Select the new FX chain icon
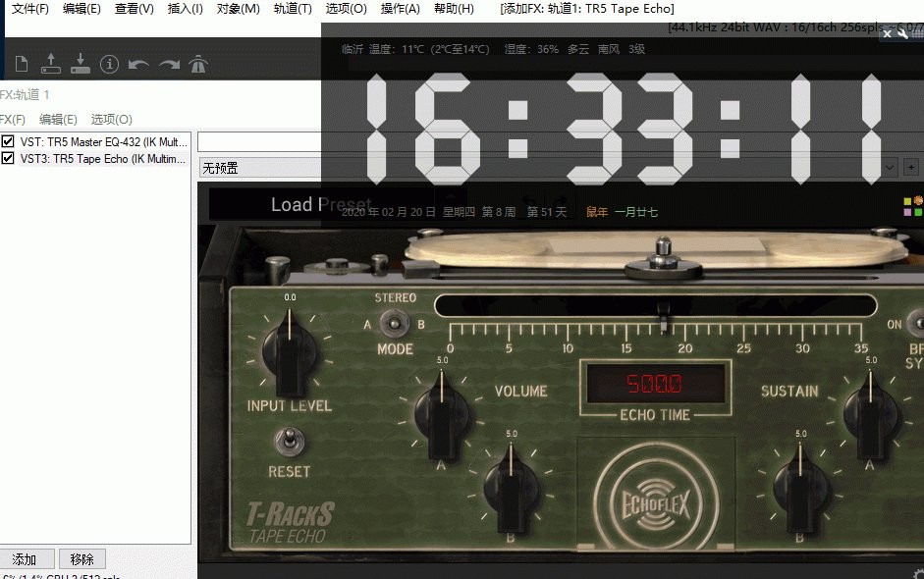Viewport: 924px width, 579px height. (21, 62)
